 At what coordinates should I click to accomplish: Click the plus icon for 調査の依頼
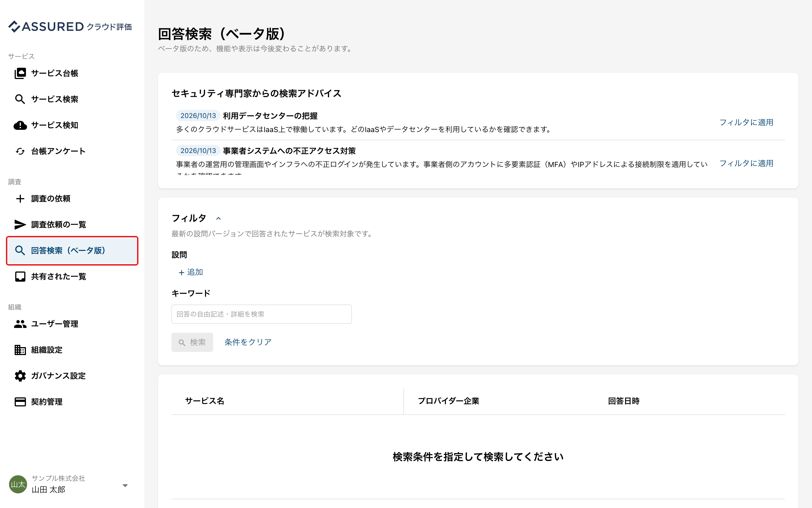coord(20,199)
